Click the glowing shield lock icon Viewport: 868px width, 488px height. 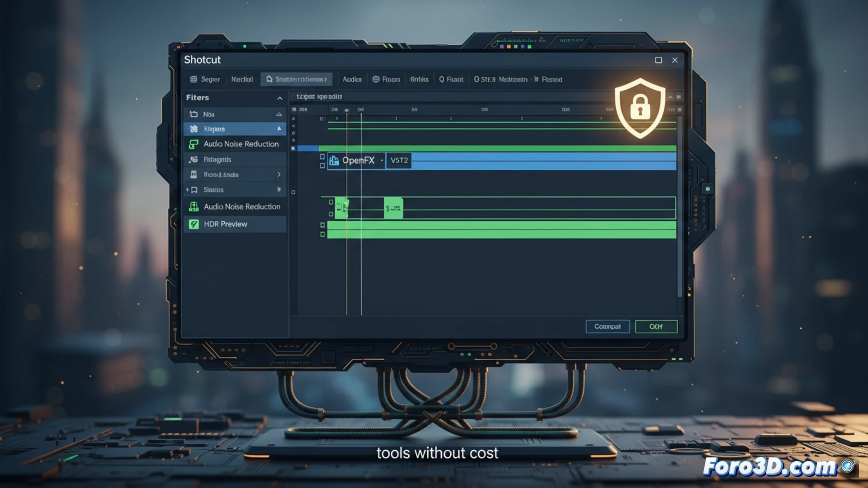[x=640, y=108]
